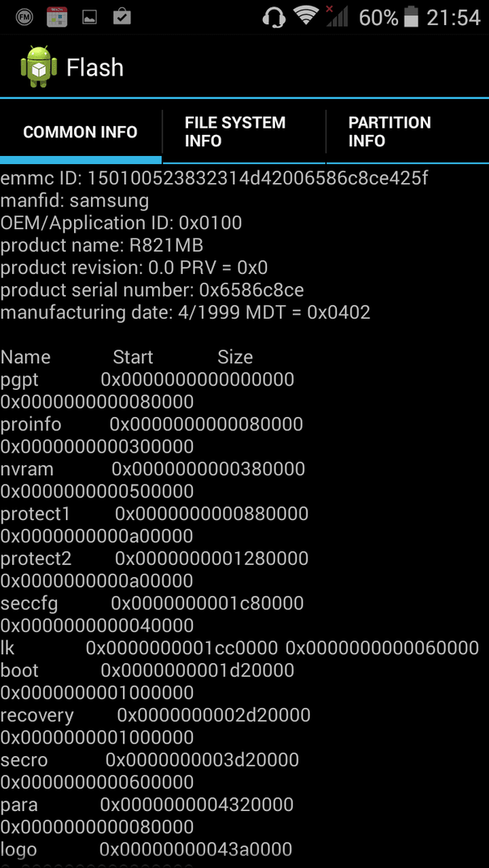This screenshot has width=489, height=868.
Task: Switch to the PARTITION INFO tab
Action: (x=408, y=132)
